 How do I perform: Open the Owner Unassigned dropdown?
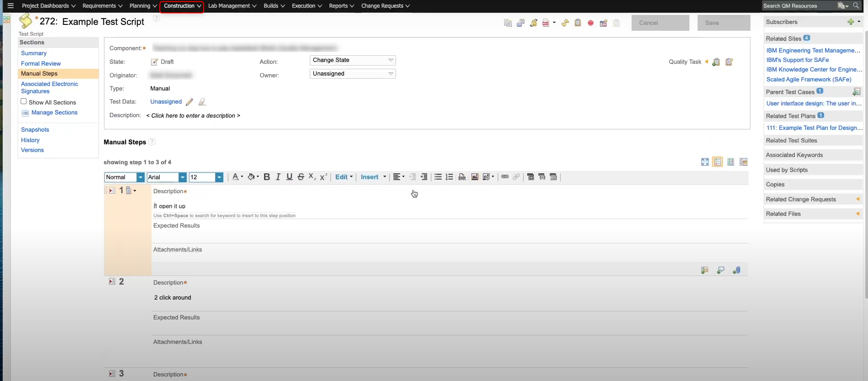tap(353, 74)
